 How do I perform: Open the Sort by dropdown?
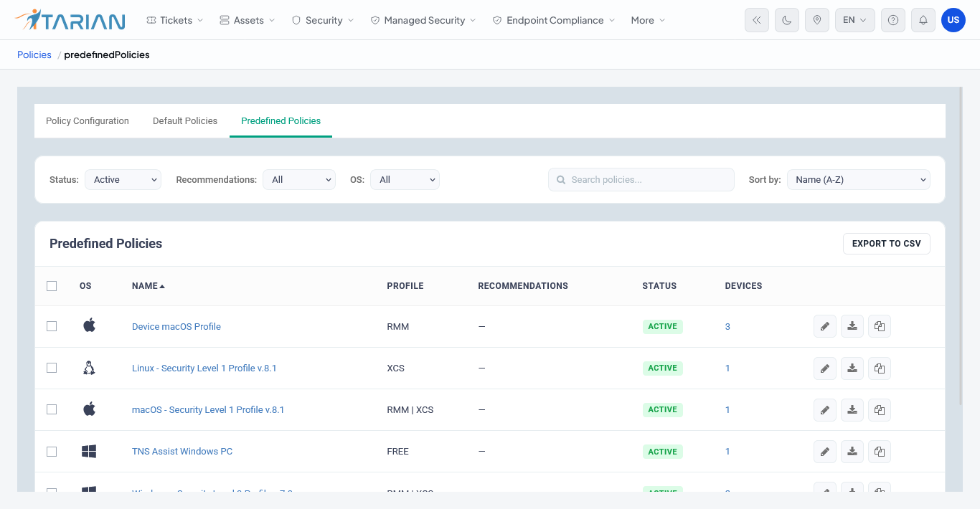tap(859, 180)
